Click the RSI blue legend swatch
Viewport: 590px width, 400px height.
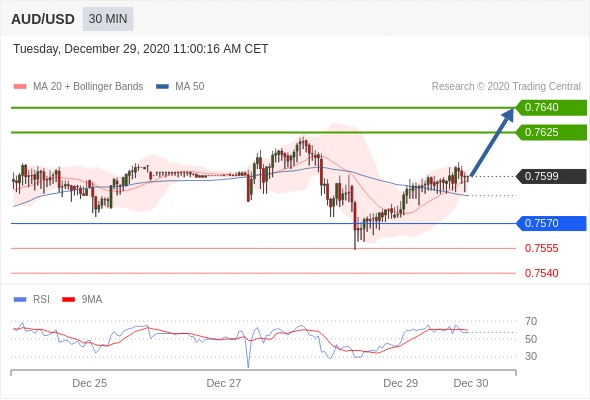[20, 300]
